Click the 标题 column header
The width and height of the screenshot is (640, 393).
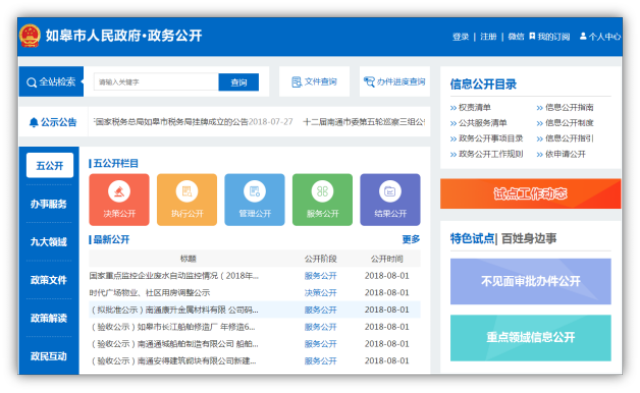[x=188, y=259]
